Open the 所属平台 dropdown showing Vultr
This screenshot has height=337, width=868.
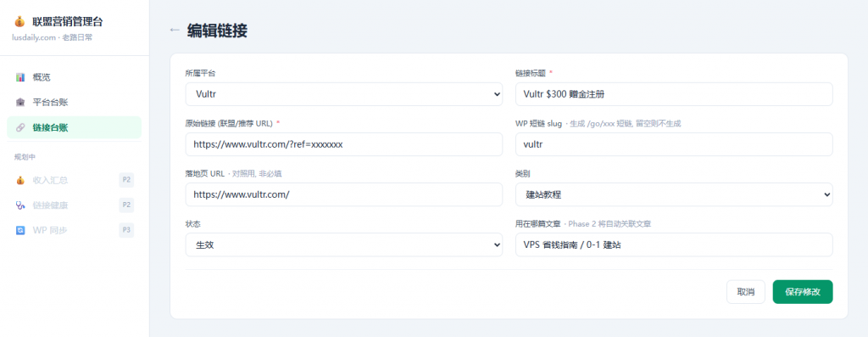point(344,94)
